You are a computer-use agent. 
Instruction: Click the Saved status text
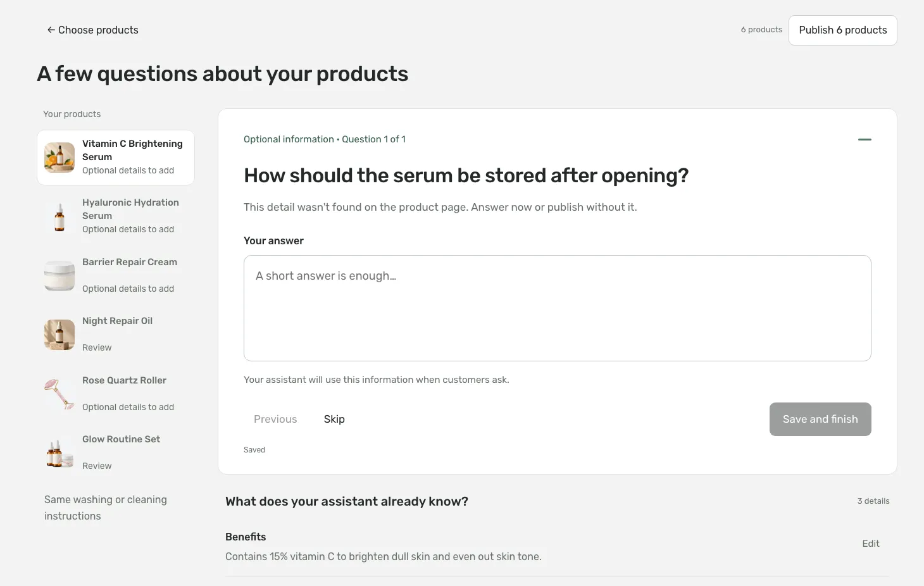pos(254,450)
